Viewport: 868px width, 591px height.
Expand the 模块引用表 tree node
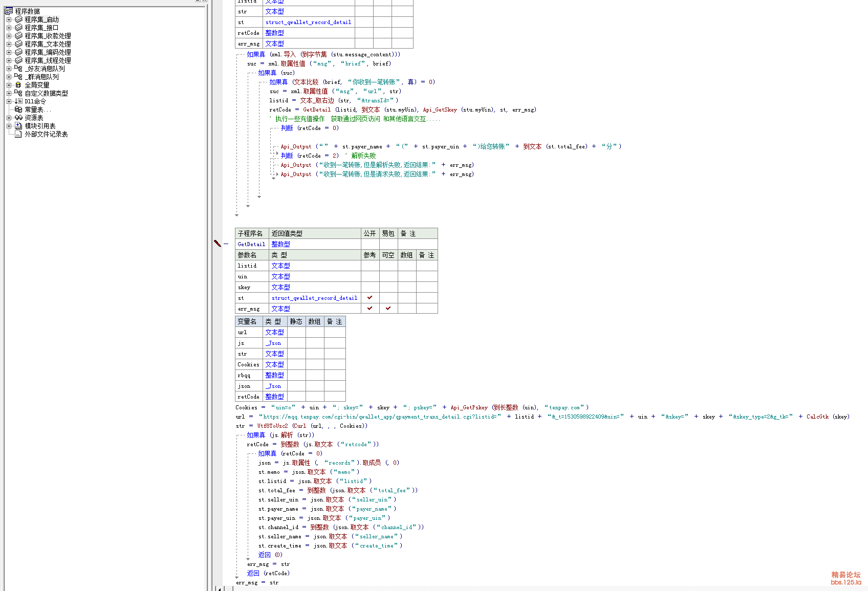click(9, 126)
